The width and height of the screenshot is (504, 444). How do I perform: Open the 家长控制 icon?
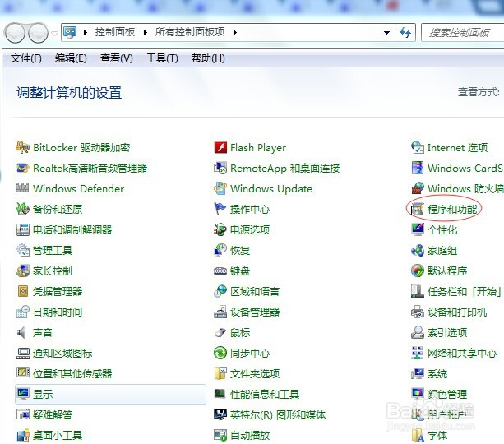pyautogui.click(x=22, y=271)
